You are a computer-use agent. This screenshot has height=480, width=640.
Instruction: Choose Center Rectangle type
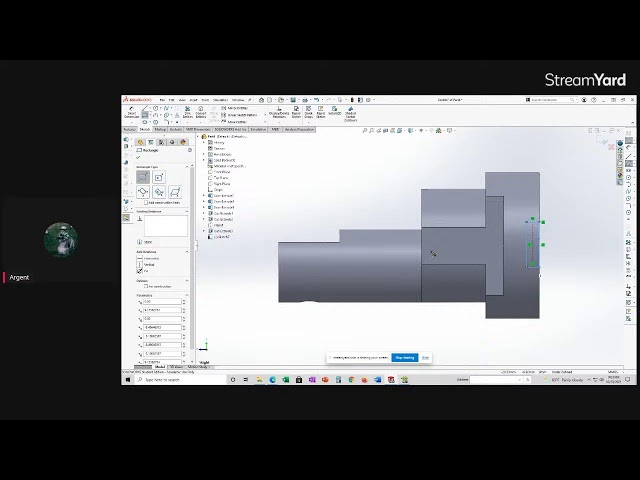point(159,177)
